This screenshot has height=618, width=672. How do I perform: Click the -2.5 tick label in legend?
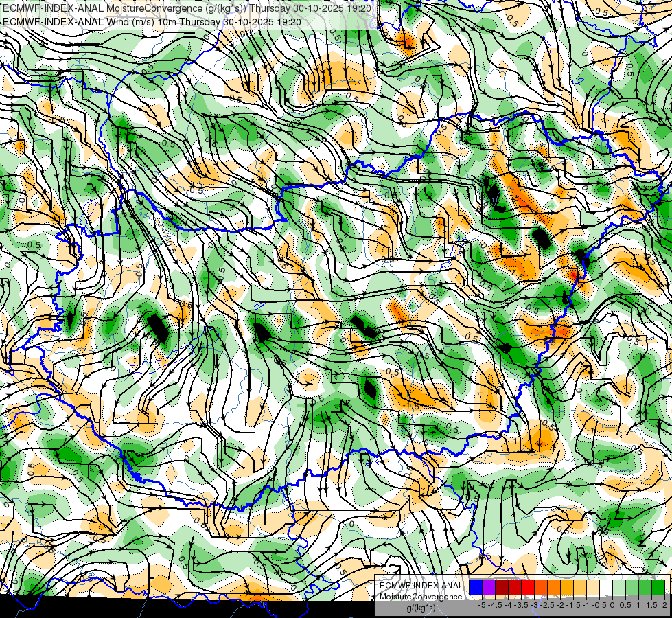tap(547, 605)
